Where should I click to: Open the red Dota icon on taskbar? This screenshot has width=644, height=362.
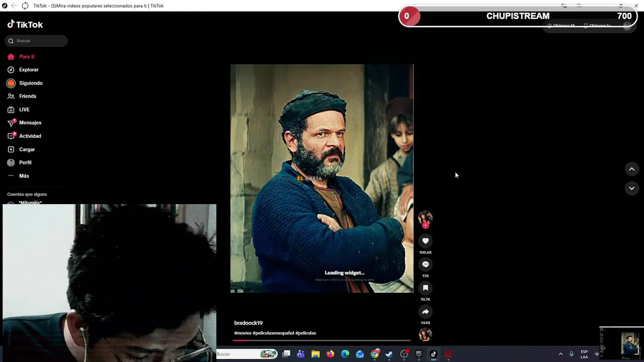[448, 354]
